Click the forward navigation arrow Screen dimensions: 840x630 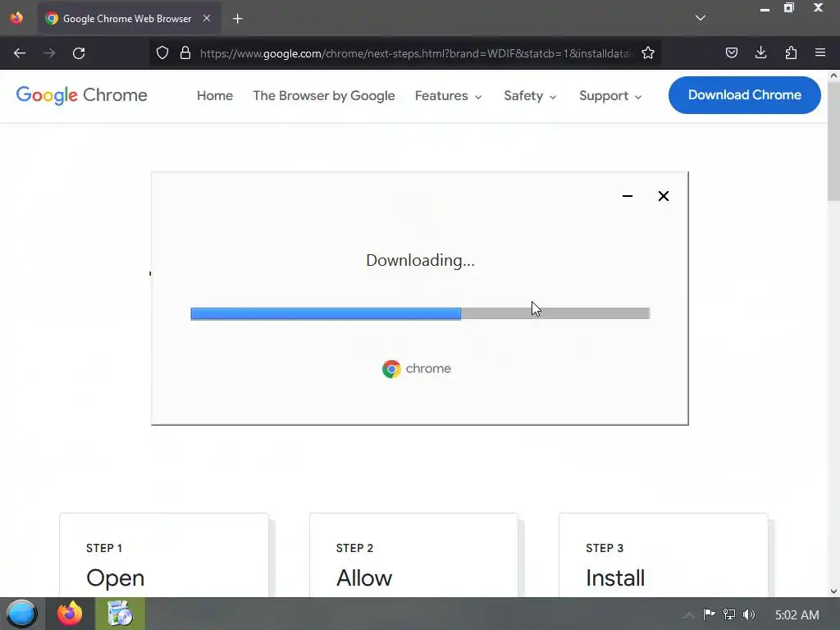(x=49, y=53)
